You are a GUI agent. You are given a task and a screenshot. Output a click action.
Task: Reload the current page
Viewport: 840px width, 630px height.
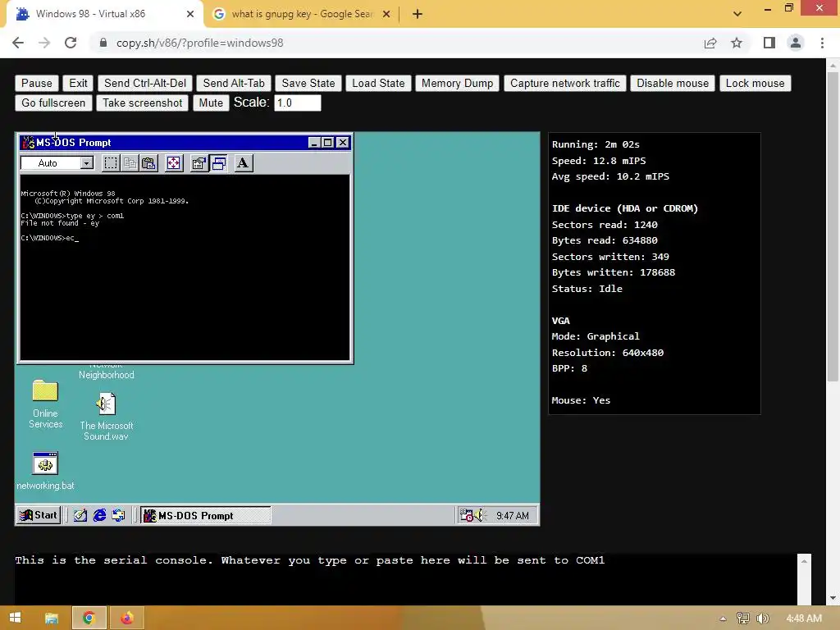[71, 43]
